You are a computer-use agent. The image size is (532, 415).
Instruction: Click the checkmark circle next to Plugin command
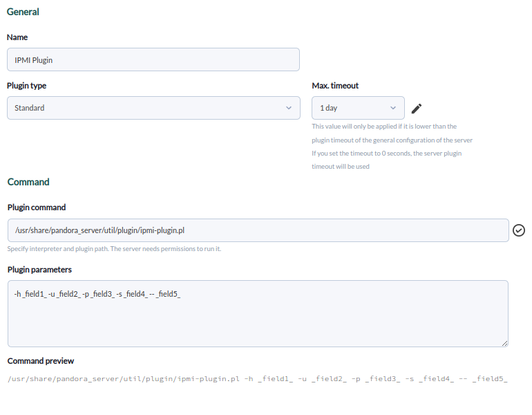point(519,230)
